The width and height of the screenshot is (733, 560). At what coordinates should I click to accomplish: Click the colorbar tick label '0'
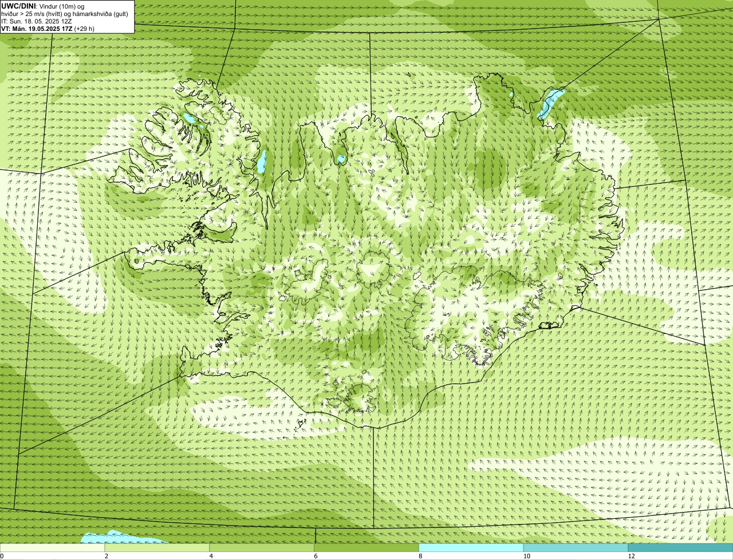coord(2,556)
